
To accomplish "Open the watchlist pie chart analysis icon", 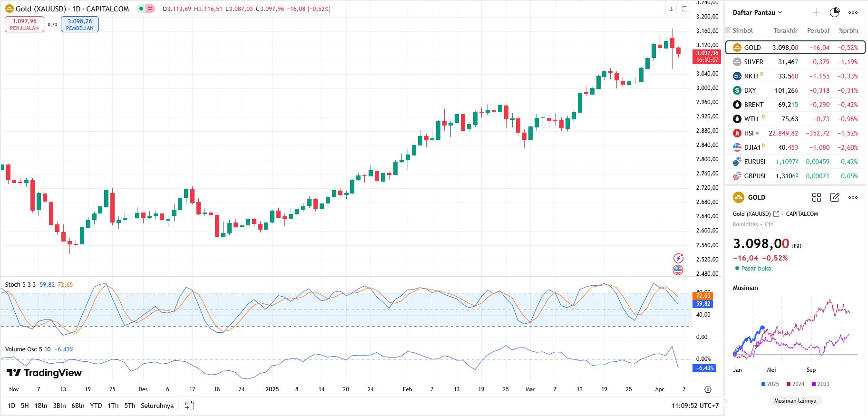I will click(835, 12).
